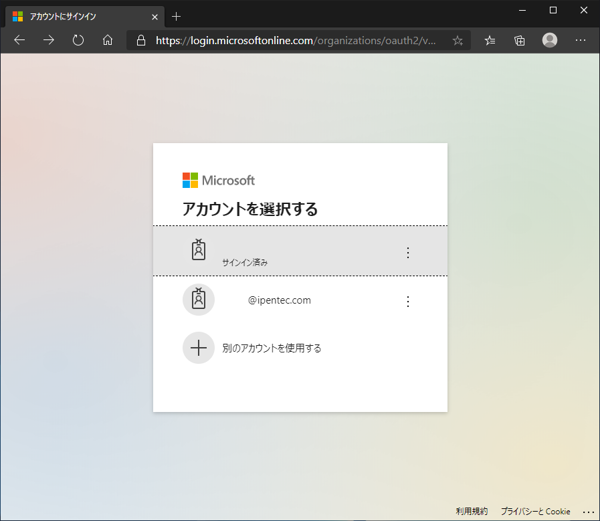The image size is (600, 521).
Task: Open options menu for @ipentec.com account
Action: tap(408, 301)
